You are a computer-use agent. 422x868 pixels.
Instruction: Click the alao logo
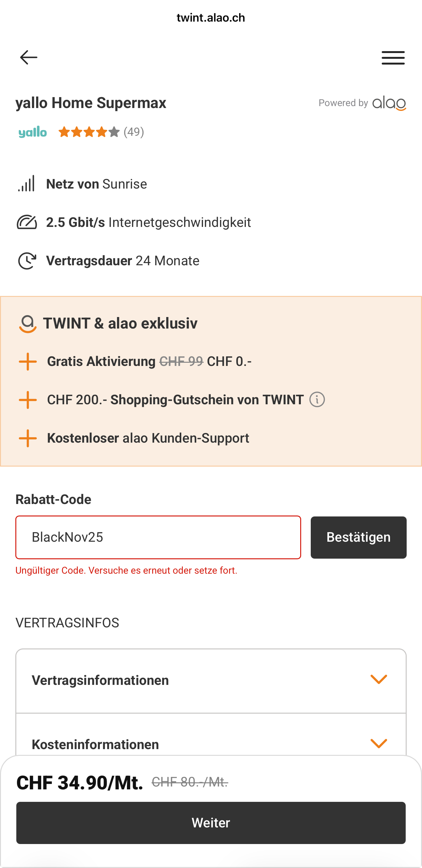(x=389, y=103)
